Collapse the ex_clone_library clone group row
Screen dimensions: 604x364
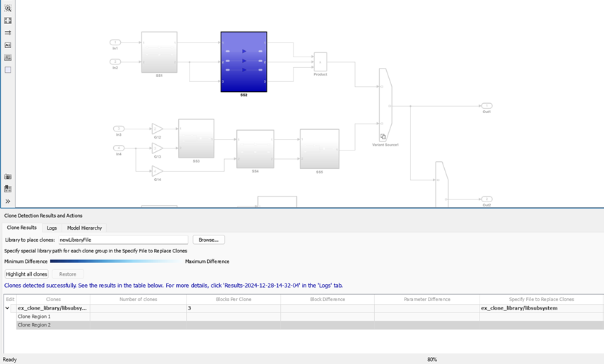8,308
